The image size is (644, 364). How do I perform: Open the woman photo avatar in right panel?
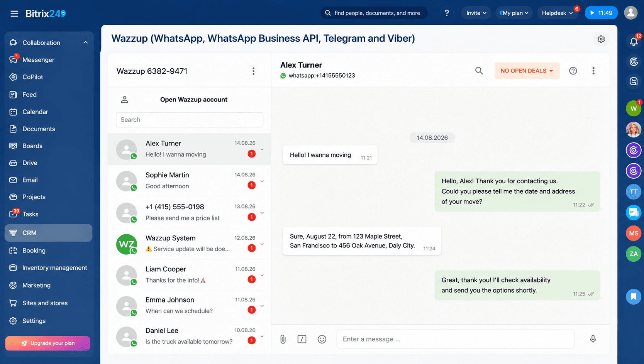634,130
